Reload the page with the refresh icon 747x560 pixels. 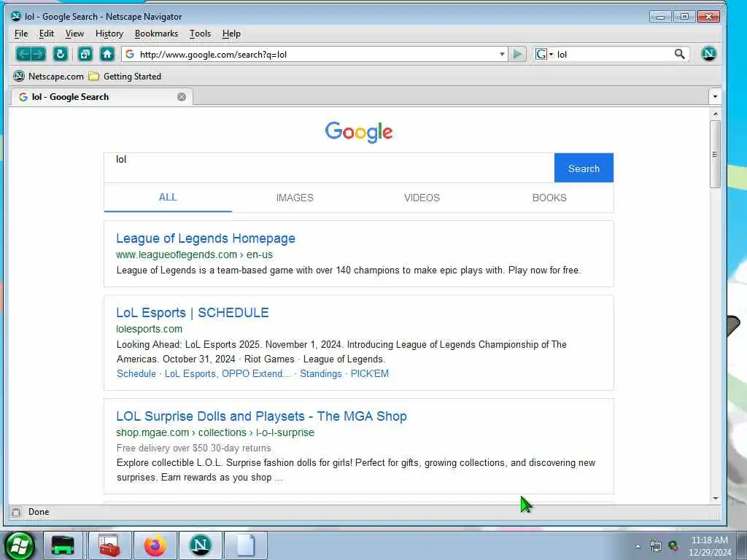click(60, 54)
